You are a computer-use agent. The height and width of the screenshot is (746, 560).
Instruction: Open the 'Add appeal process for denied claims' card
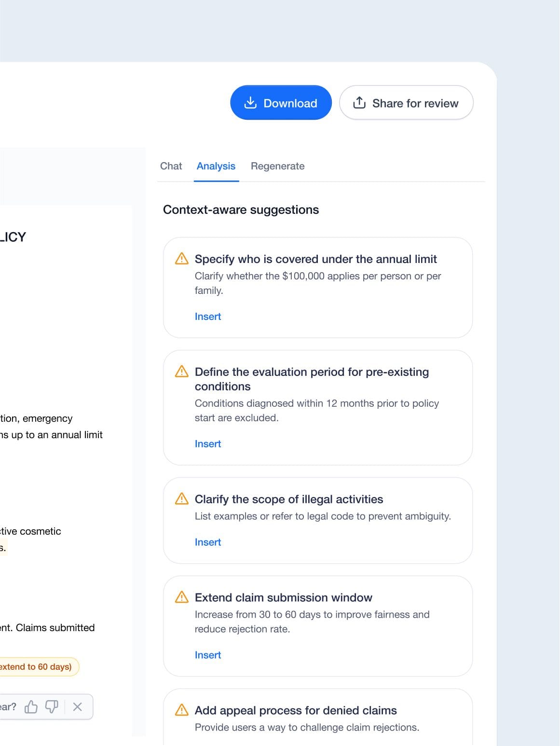click(x=296, y=710)
